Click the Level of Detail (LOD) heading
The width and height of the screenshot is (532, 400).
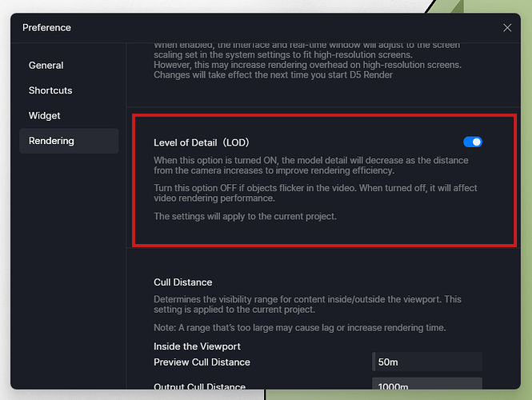(202, 142)
